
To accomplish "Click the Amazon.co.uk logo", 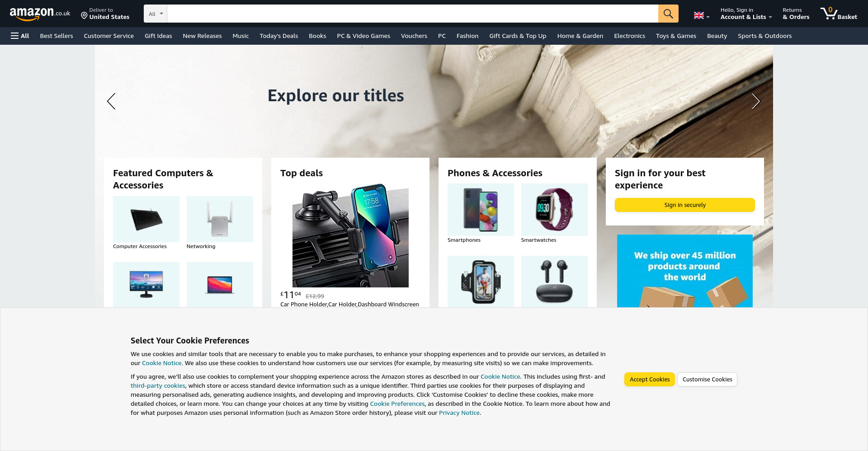I will pyautogui.click(x=40, y=14).
